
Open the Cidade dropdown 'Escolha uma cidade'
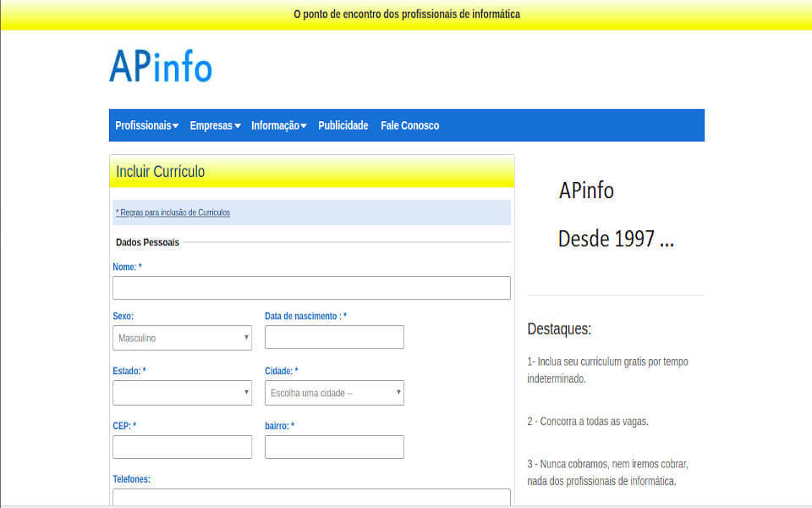tap(334, 393)
